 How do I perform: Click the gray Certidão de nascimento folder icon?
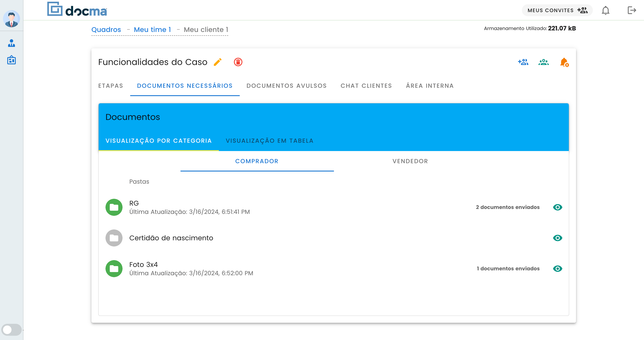(114, 238)
